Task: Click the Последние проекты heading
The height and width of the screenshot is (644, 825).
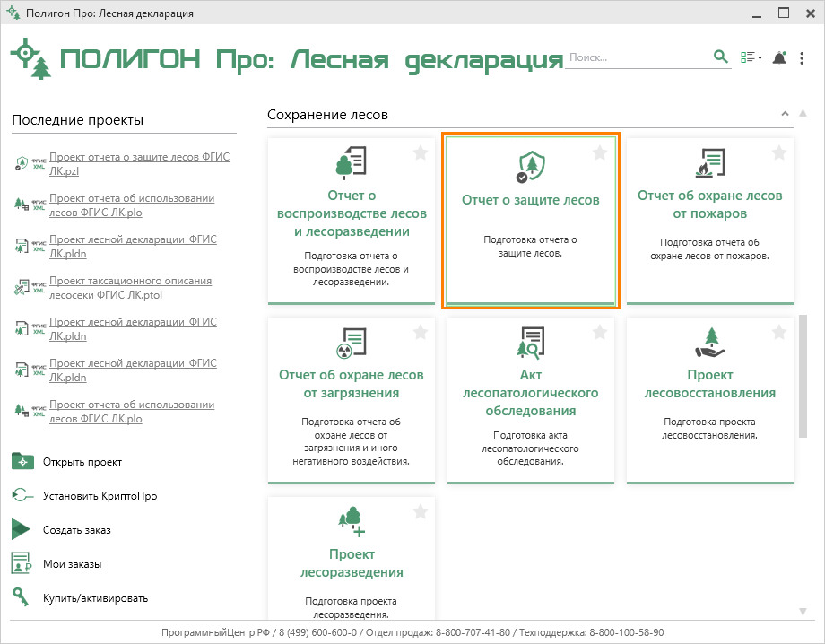Action: point(77,120)
